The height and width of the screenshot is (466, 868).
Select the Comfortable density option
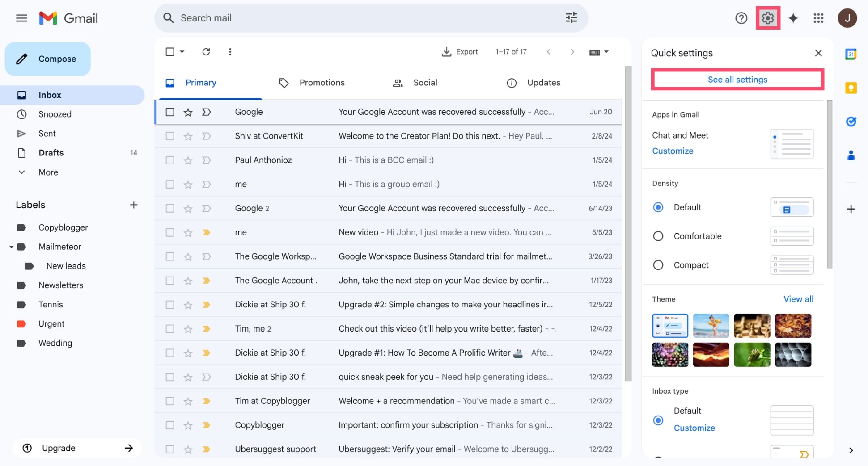658,236
